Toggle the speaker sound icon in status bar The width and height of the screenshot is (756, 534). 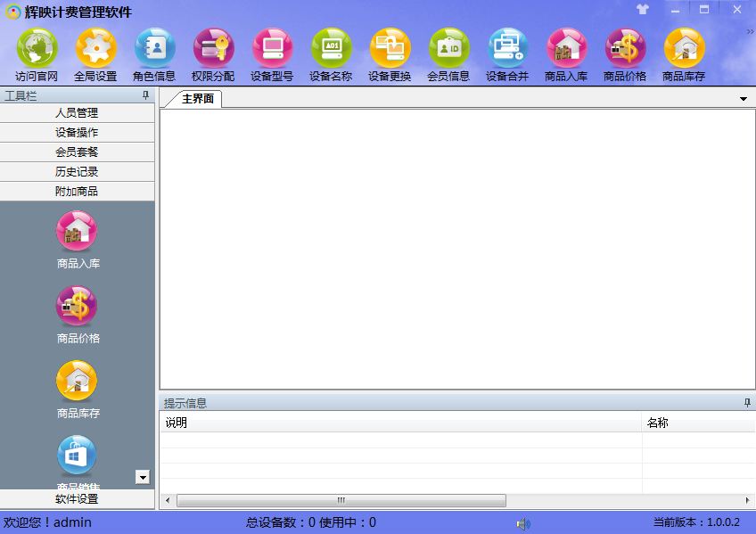tap(523, 523)
